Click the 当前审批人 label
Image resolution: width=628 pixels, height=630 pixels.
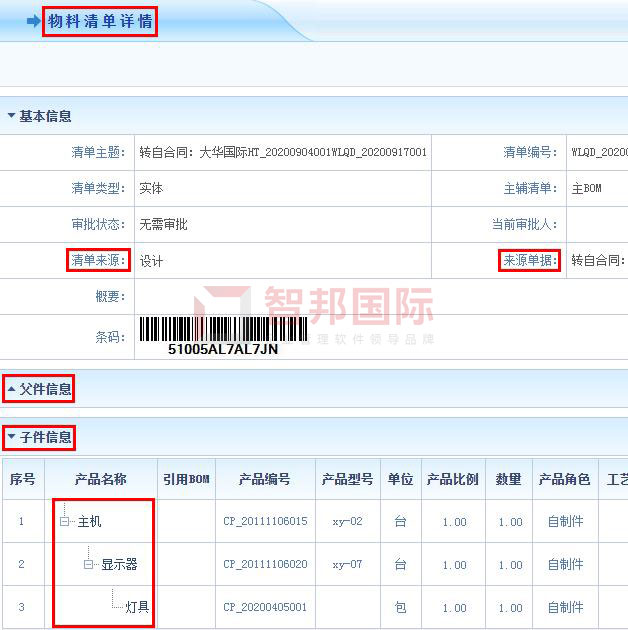click(524, 224)
